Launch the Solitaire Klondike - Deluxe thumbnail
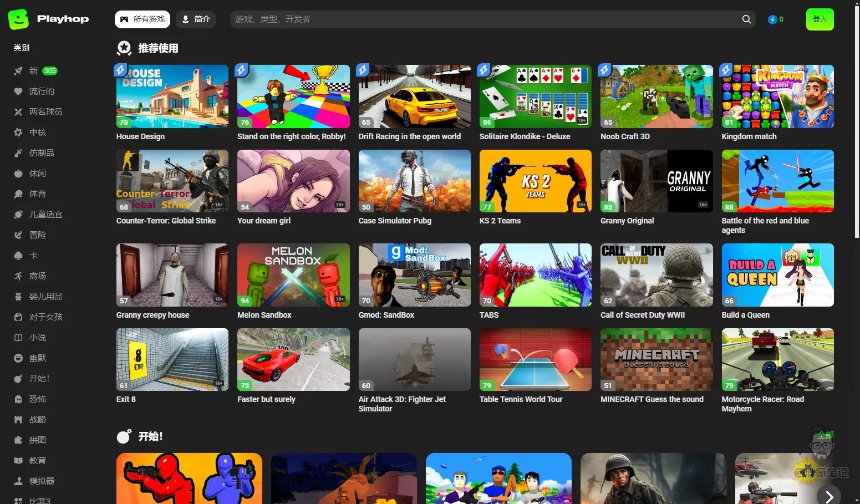Screen dimensions: 860x504 click(536, 96)
